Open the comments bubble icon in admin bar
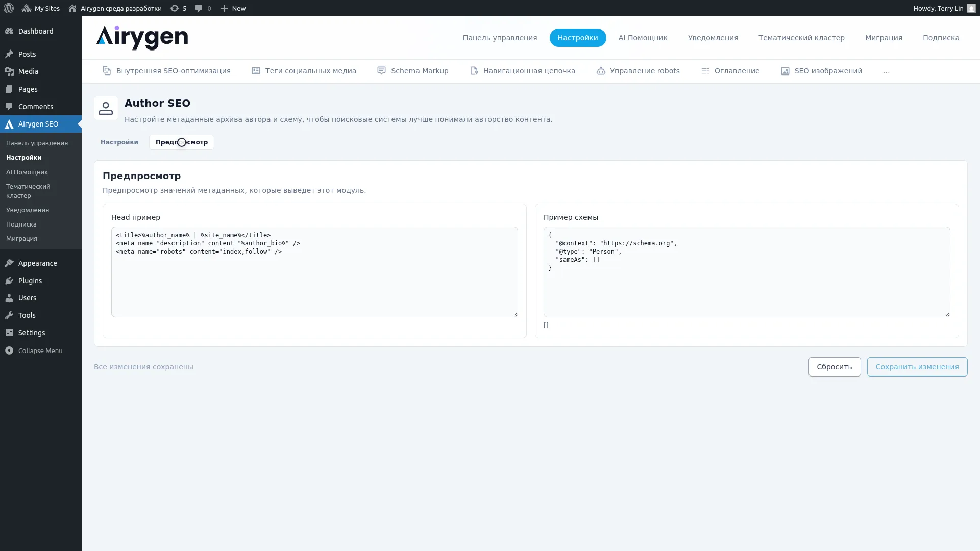 (203, 8)
